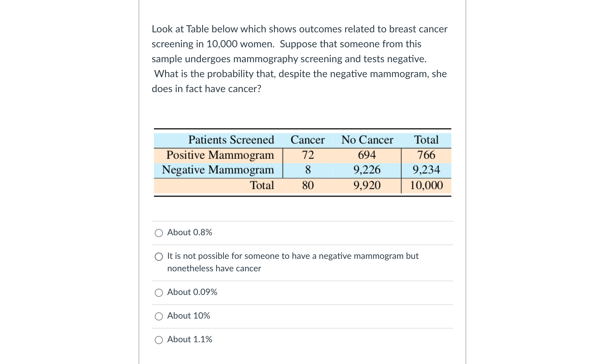The width and height of the screenshot is (597, 364).
Task: Click the 9,234 negative mammogram total cell
Action: point(426,170)
